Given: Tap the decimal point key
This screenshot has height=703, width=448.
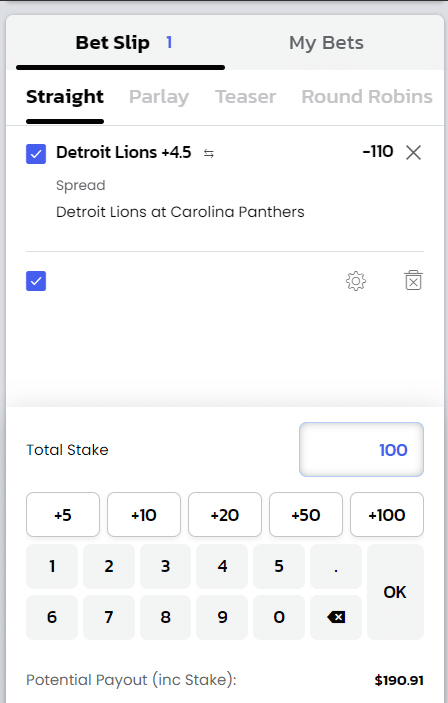Looking at the screenshot, I should coord(336,566).
